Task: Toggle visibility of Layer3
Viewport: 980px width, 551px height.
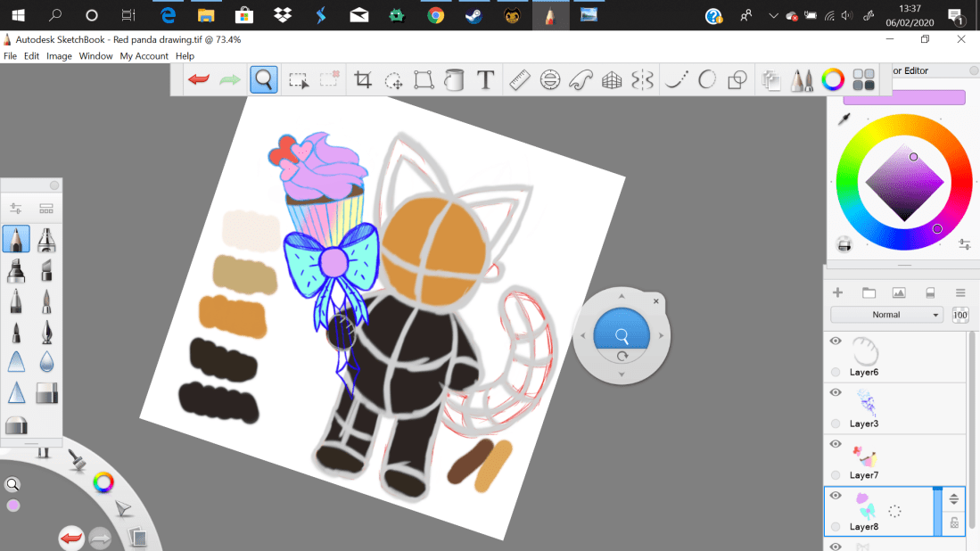Action: point(836,392)
